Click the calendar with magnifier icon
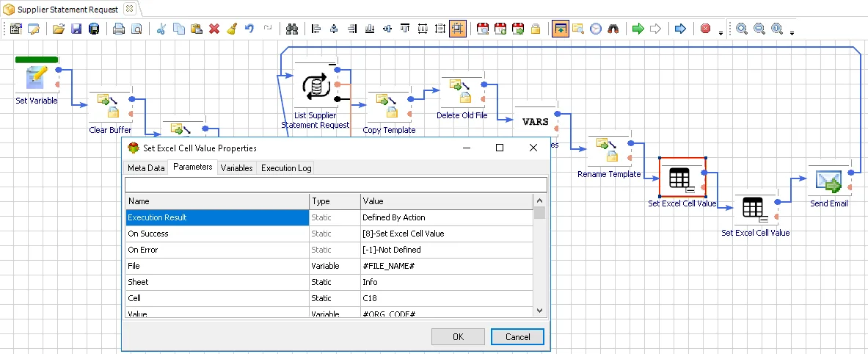Viewport: 868px width, 354px height. (x=483, y=29)
